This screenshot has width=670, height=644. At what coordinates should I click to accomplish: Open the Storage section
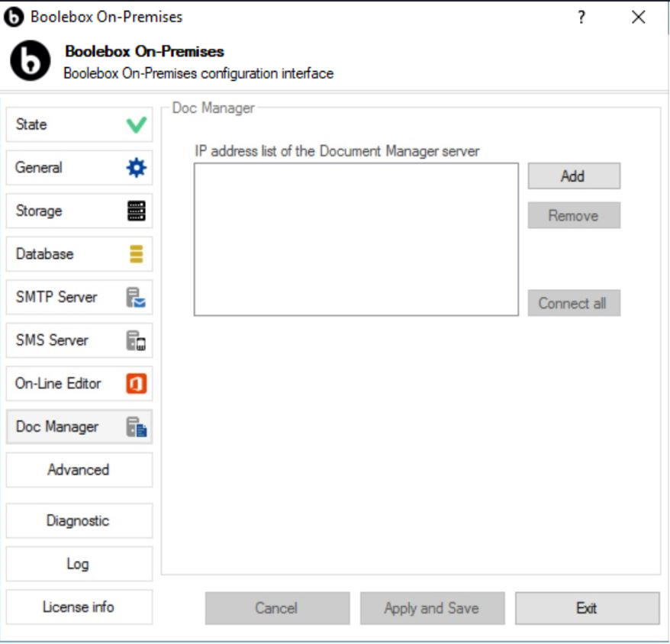(79, 211)
